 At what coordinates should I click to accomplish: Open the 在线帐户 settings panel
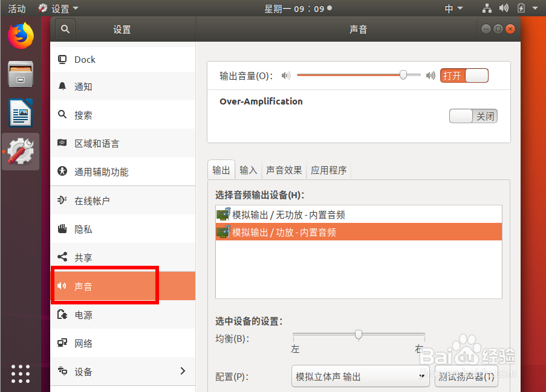click(x=123, y=201)
